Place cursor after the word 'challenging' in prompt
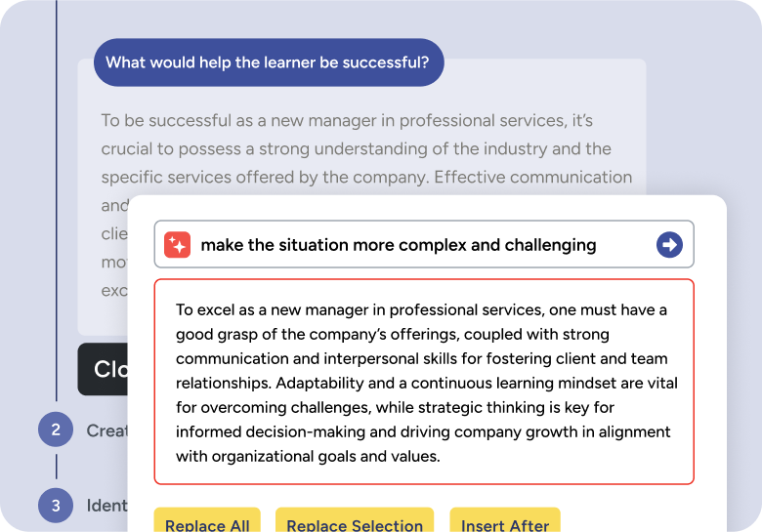The height and width of the screenshot is (532, 762). tap(597, 245)
